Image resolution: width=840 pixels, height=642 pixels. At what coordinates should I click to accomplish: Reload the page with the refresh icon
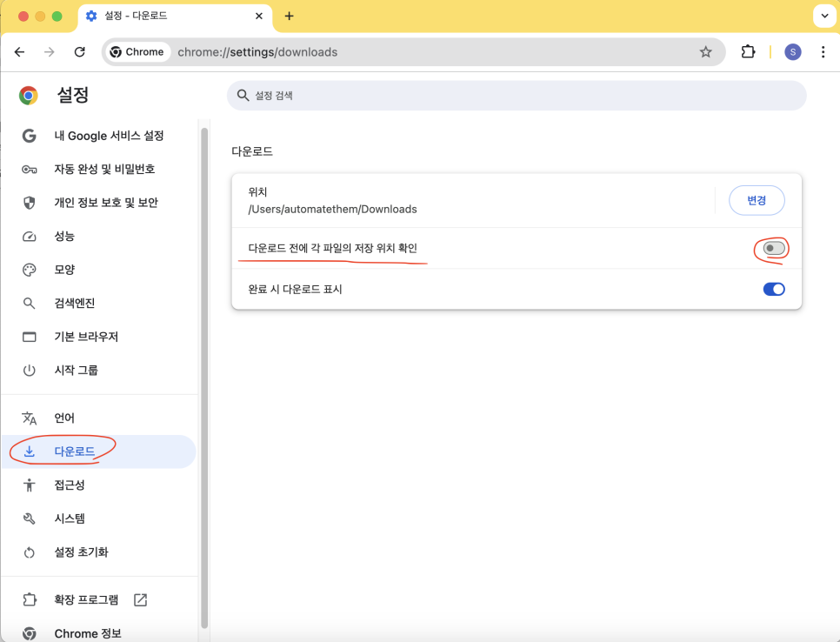tap(79, 52)
